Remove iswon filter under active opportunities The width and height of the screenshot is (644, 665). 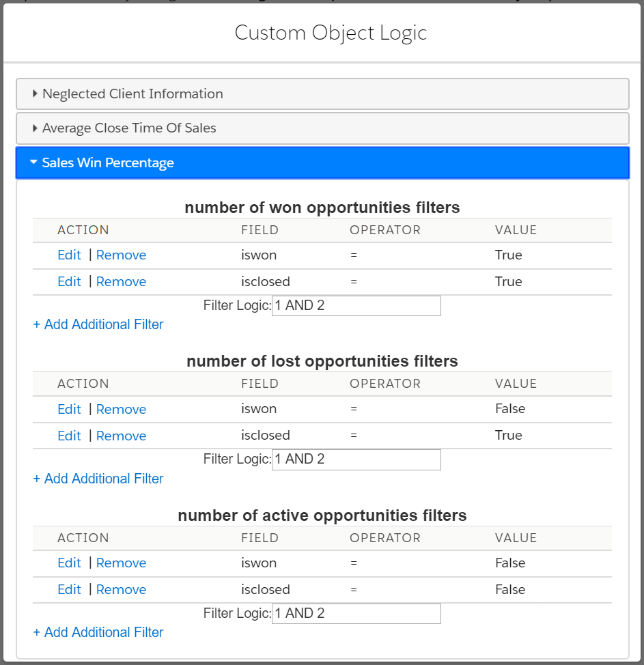pyautogui.click(x=121, y=563)
